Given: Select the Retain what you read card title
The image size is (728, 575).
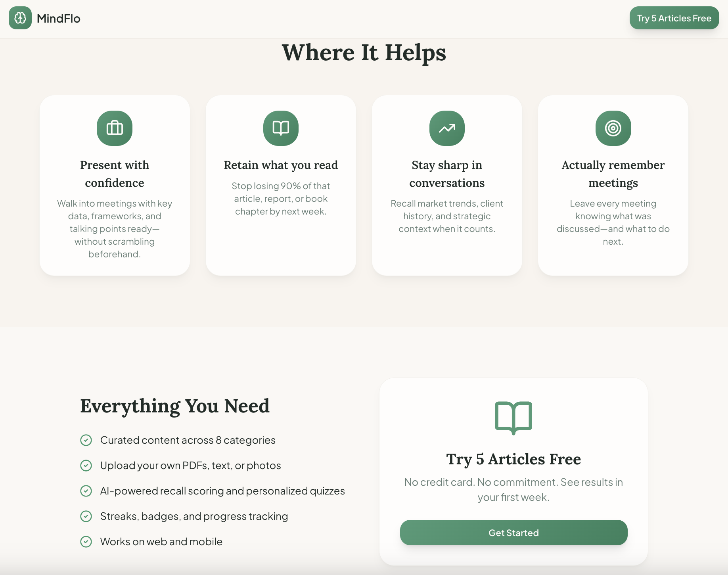Looking at the screenshot, I should pos(281,165).
